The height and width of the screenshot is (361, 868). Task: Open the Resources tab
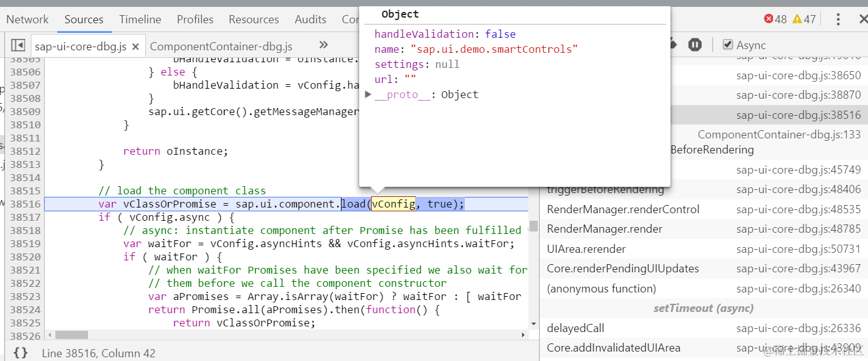coord(253,19)
